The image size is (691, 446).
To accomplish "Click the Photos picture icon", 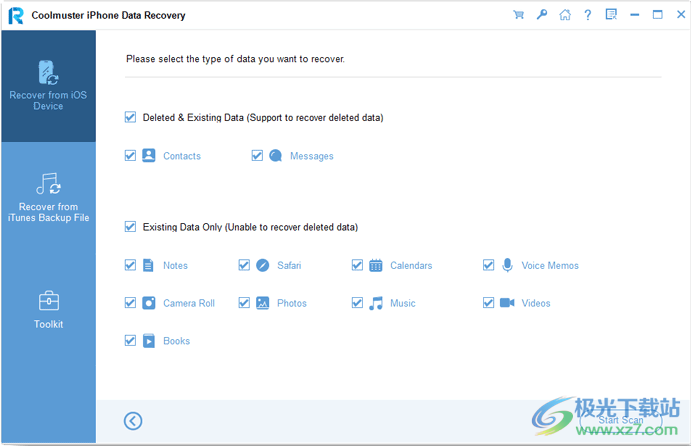I will pos(263,303).
